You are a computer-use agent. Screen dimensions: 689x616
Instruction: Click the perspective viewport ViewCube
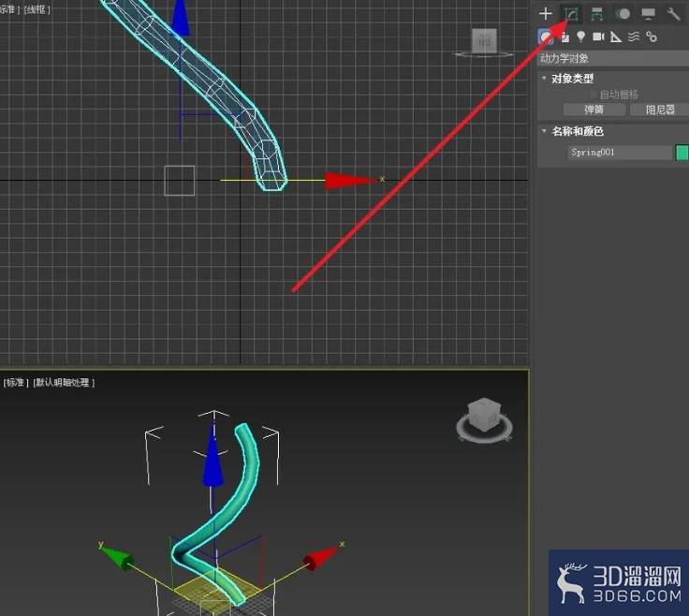[484, 418]
